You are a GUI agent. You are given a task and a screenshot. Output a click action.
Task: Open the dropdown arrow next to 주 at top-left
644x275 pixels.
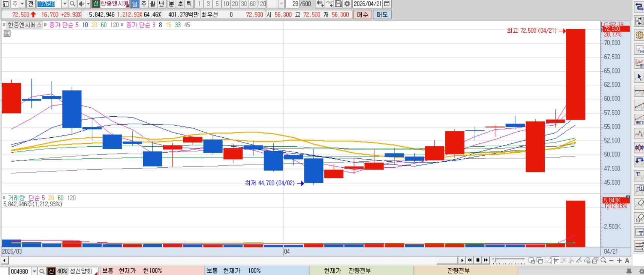point(22,4)
